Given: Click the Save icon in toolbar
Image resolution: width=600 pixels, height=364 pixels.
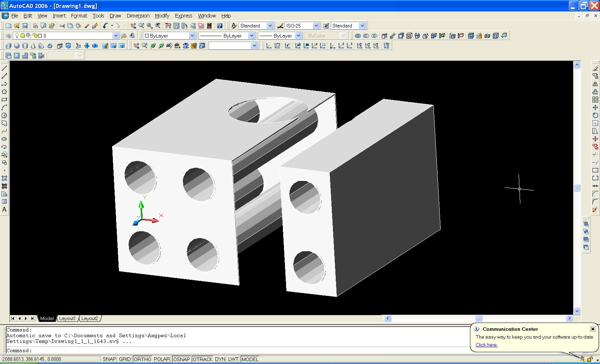Looking at the screenshot, I should point(25,26).
